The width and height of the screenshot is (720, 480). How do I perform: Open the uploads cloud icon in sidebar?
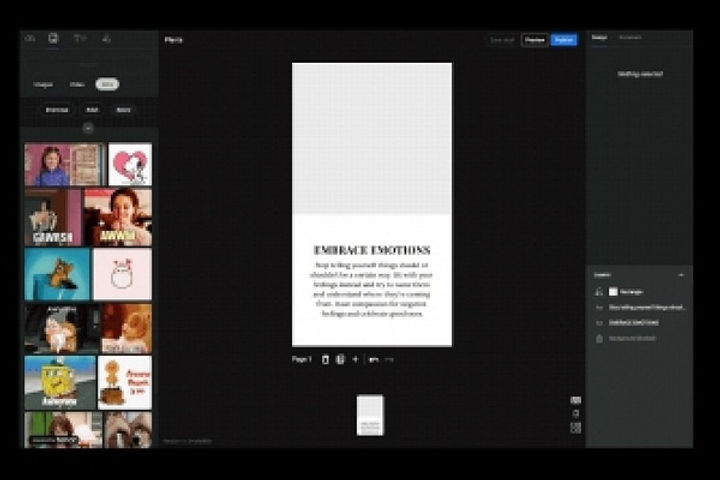30,39
